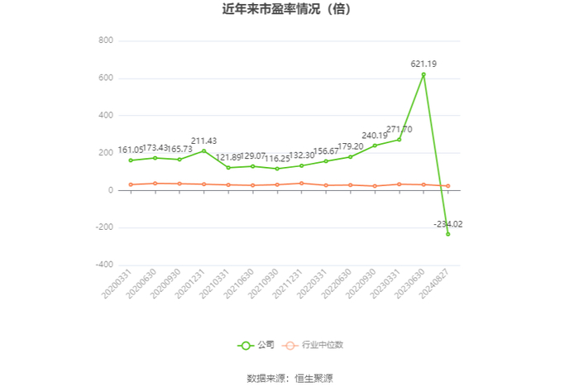Select the company point labeled 161.05

[x=131, y=160]
